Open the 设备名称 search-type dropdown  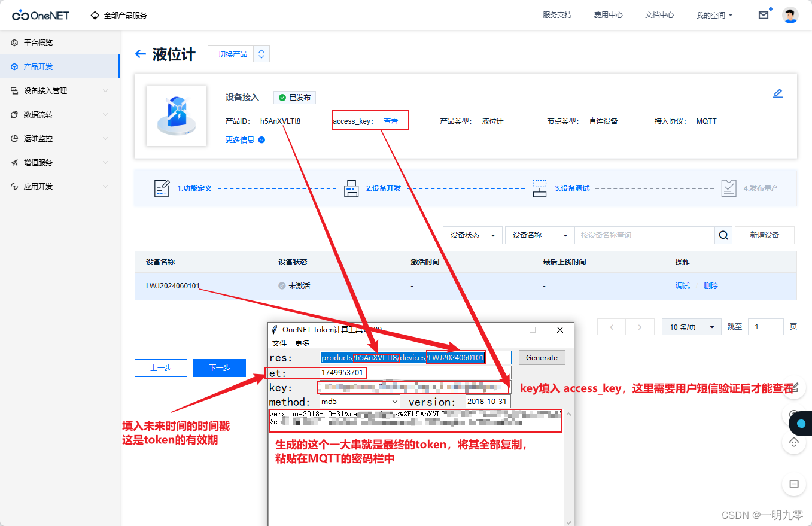coord(540,235)
